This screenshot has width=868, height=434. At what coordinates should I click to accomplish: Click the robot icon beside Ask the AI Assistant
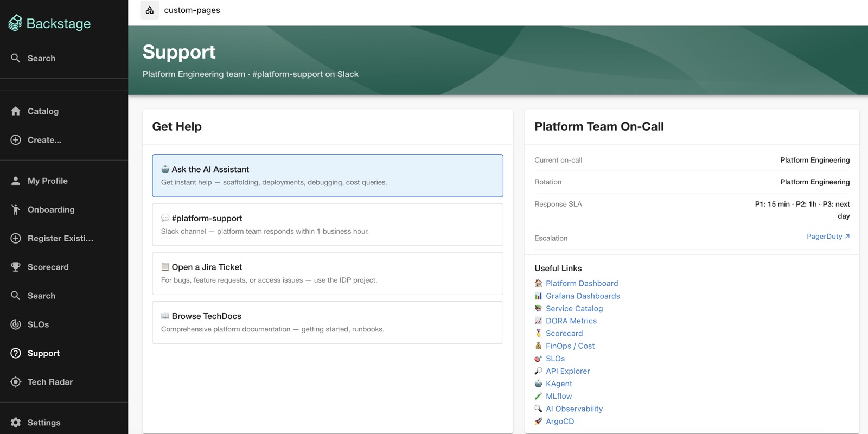165,169
